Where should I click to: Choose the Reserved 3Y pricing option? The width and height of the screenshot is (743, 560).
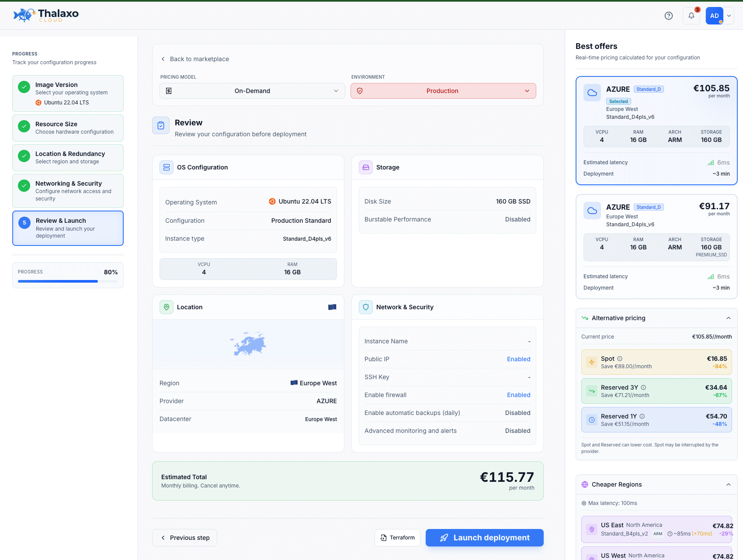tap(656, 391)
